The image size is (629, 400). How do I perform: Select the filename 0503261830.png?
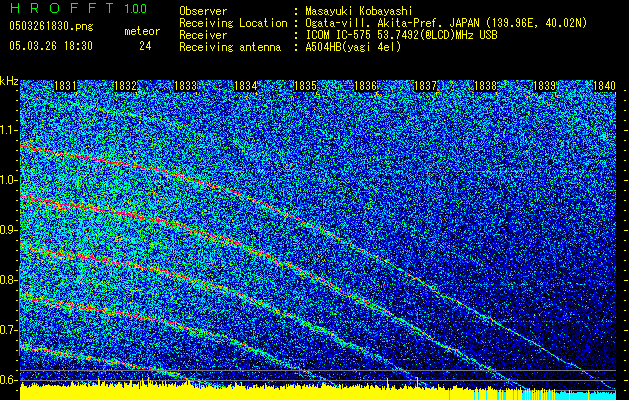point(51,26)
